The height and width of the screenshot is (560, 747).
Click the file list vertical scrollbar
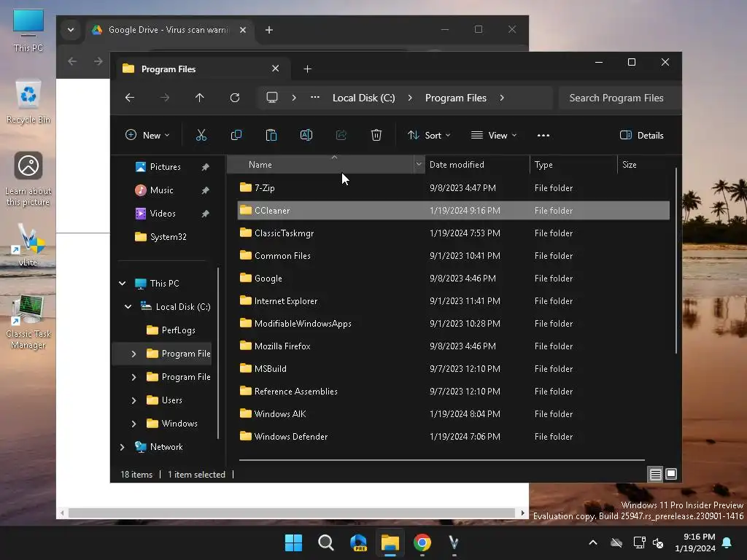[x=676, y=260]
